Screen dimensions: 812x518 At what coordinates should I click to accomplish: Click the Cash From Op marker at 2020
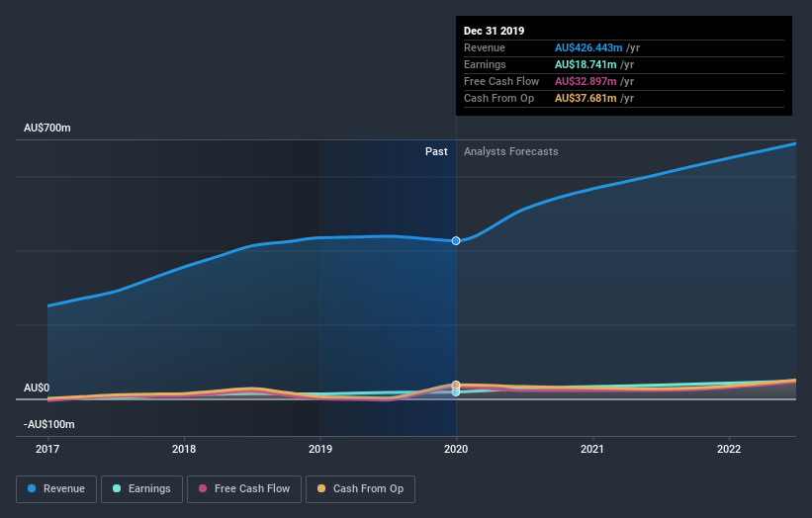456,385
